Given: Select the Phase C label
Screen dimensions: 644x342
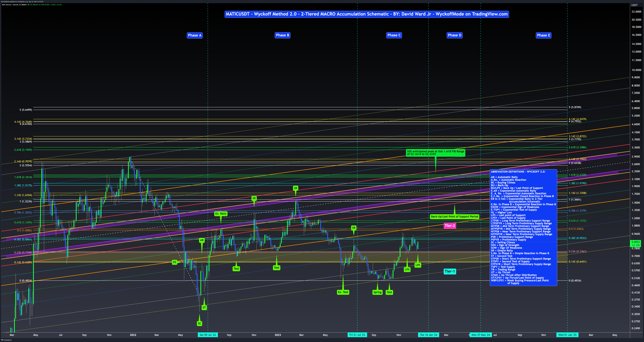Looking at the screenshot, I should click(394, 35).
